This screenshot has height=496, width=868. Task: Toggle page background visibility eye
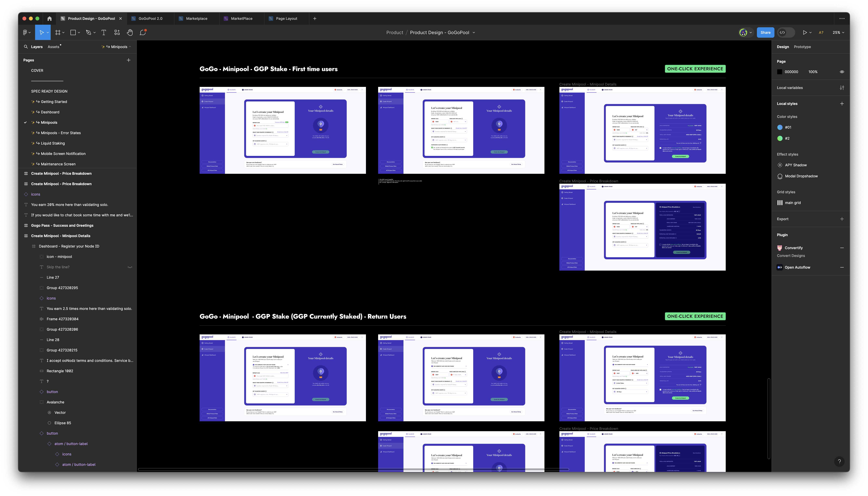[842, 72]
